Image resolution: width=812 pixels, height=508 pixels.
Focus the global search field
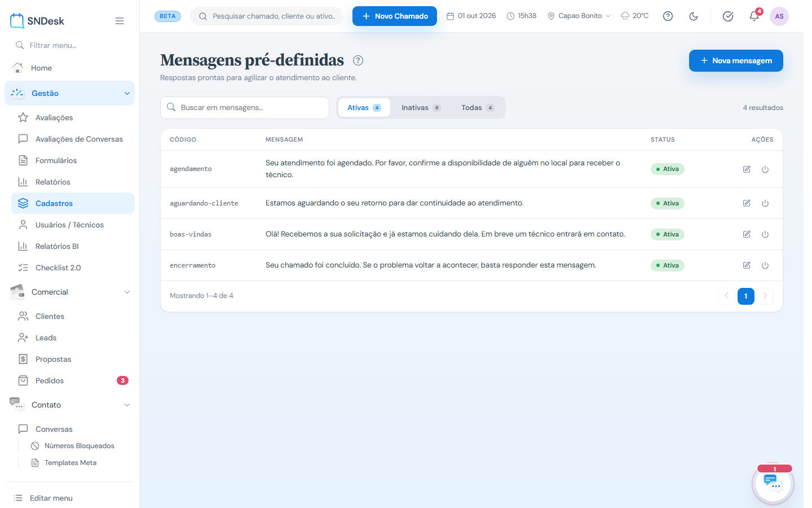point(267,16)
